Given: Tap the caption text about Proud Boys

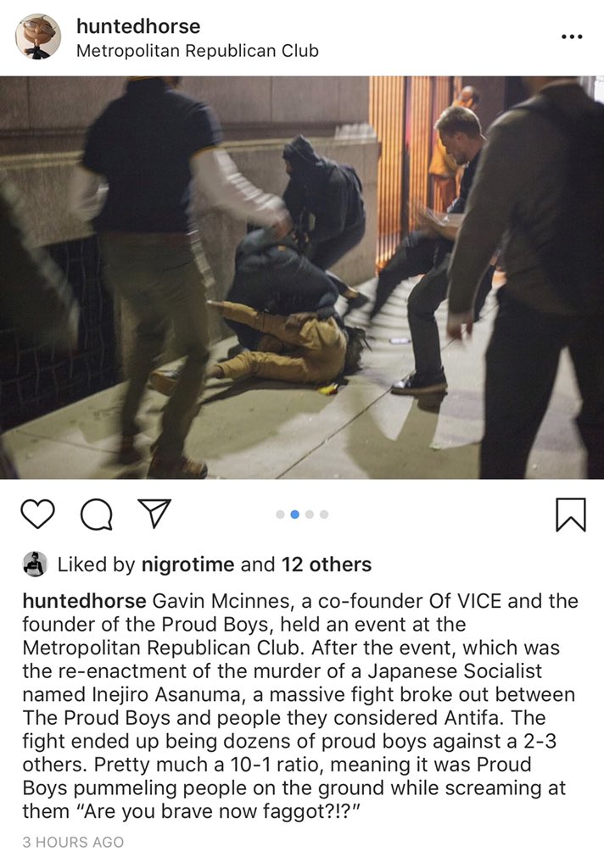Looking at the screenshot, I should tap(299, 706).
